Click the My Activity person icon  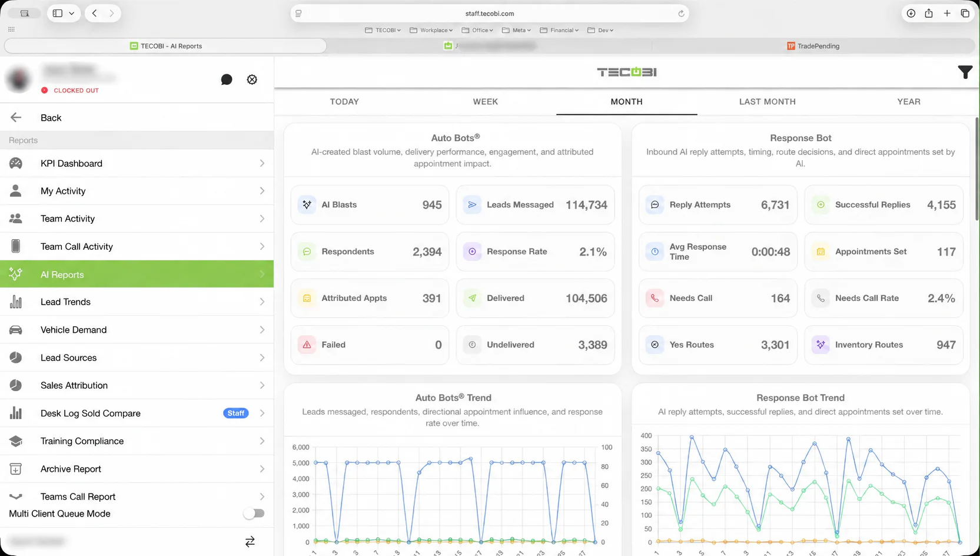click(16, 191)
